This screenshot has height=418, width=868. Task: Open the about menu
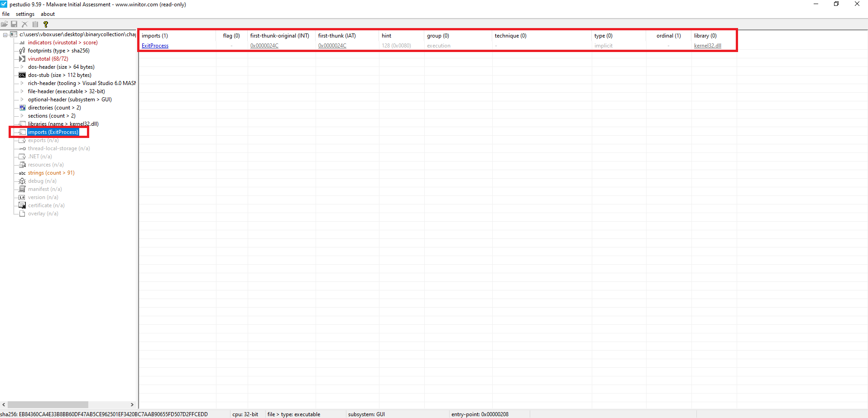coord(48,14)
